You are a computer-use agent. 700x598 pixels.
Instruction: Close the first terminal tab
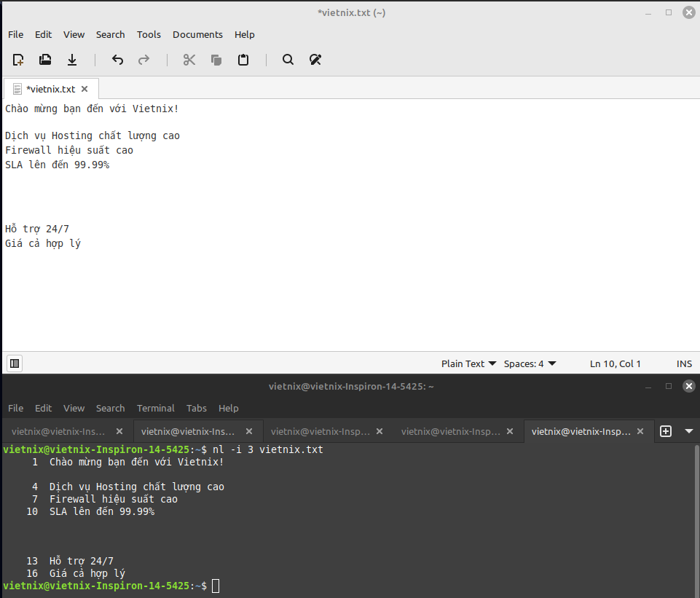(119, 431)
